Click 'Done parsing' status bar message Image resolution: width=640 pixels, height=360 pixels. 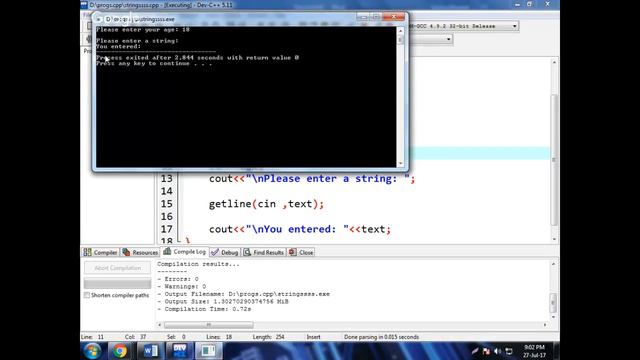(x=381, y=337)
